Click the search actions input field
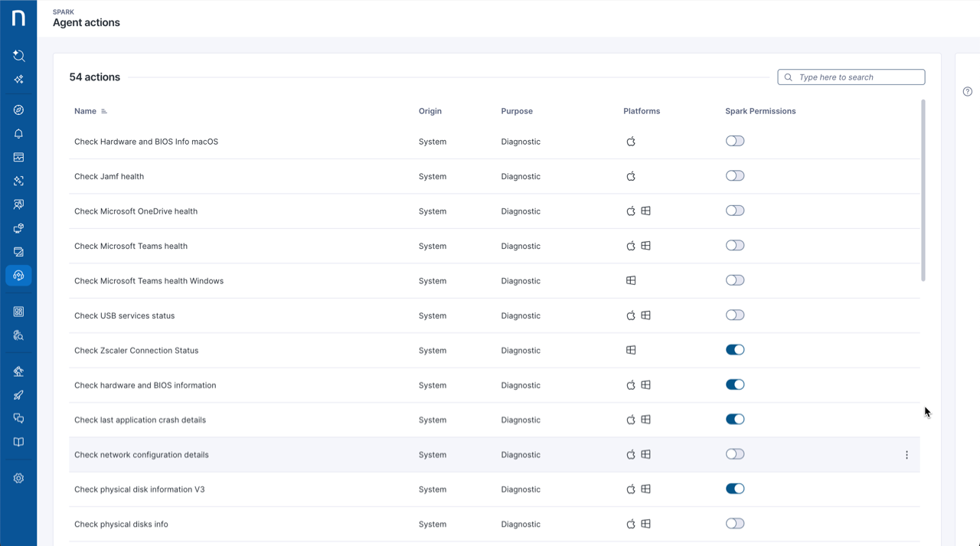This screenshot has width=980, height=546. (x=857, y=77)
